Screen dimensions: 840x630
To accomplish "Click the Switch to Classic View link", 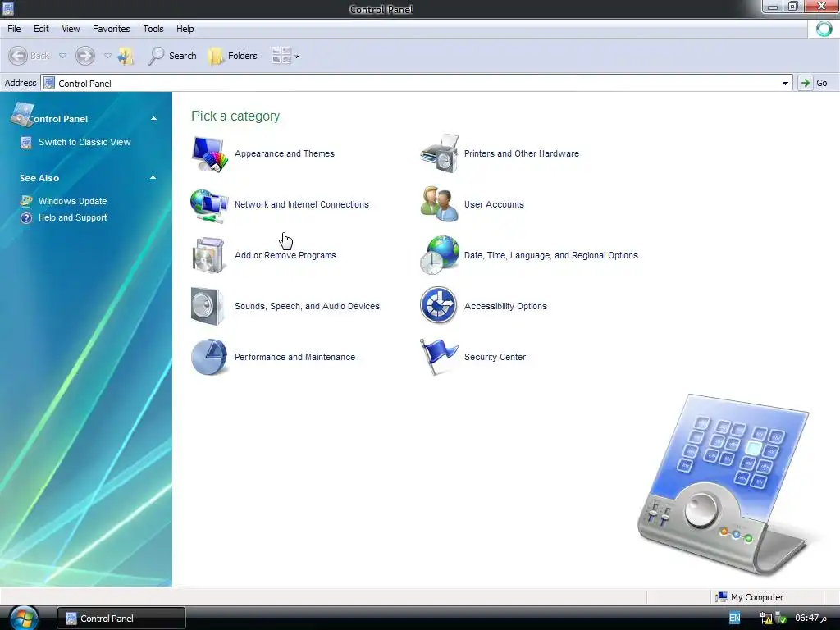I will [84, 143].
